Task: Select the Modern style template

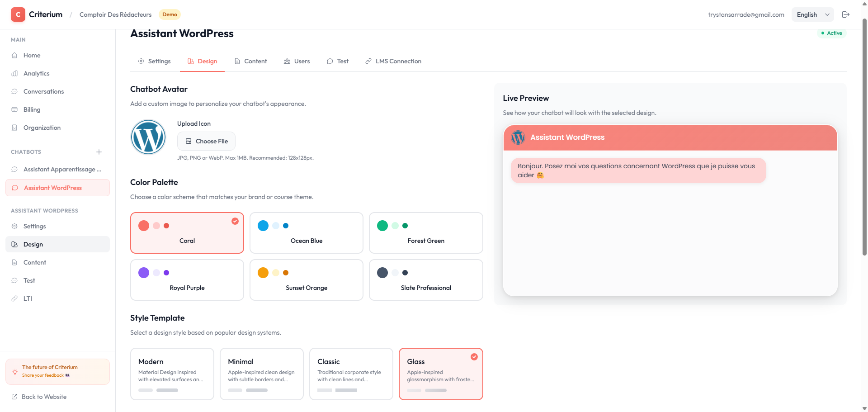Action: click(x=172, y=374)
